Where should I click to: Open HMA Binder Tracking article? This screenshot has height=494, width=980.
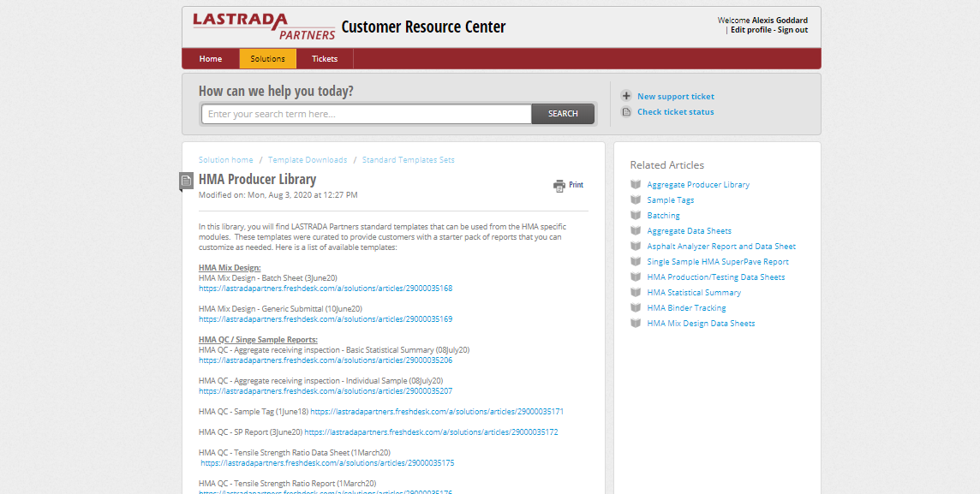686,308
